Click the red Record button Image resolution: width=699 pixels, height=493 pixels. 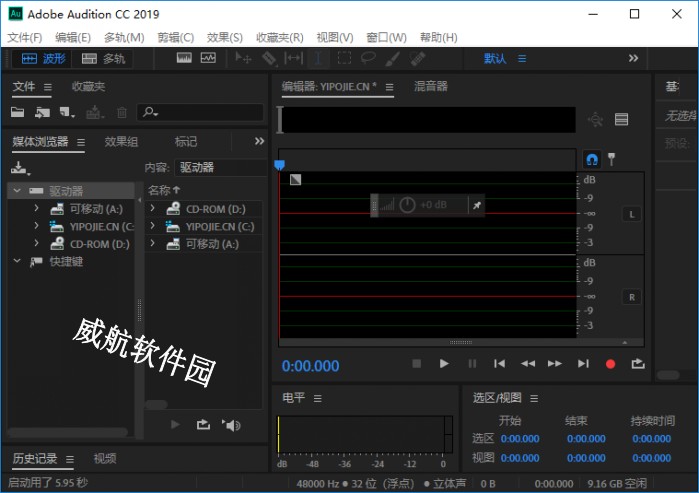tap(610, 364)
